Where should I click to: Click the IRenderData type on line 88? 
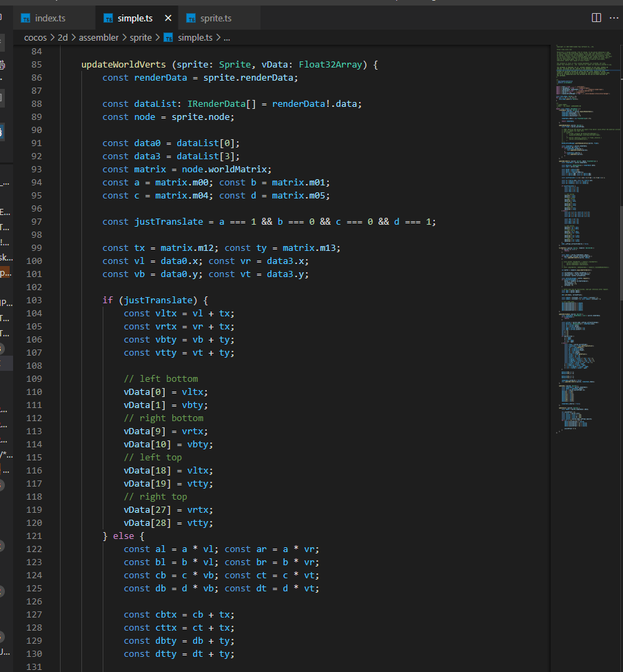[216, 104]
